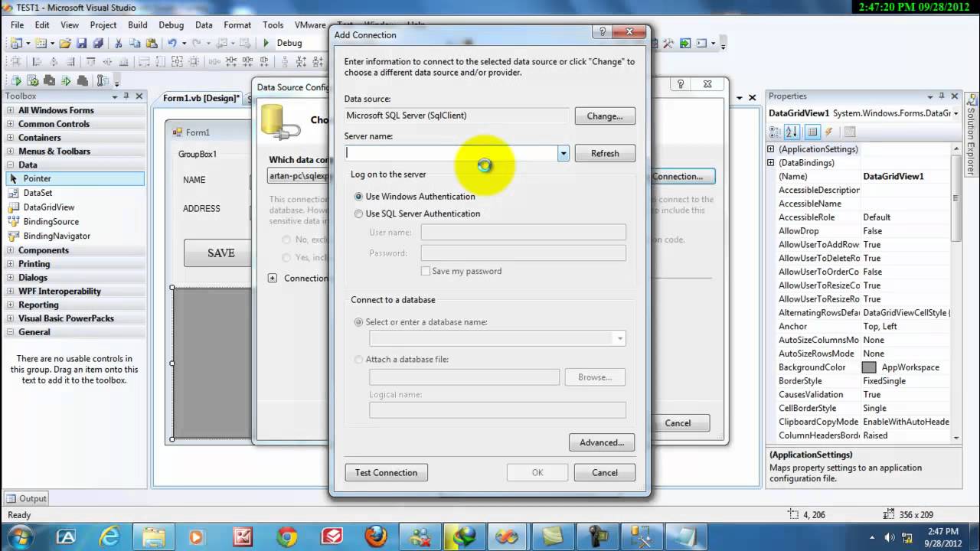Click the volume speaker tray icon

click(x=889, y=536)
